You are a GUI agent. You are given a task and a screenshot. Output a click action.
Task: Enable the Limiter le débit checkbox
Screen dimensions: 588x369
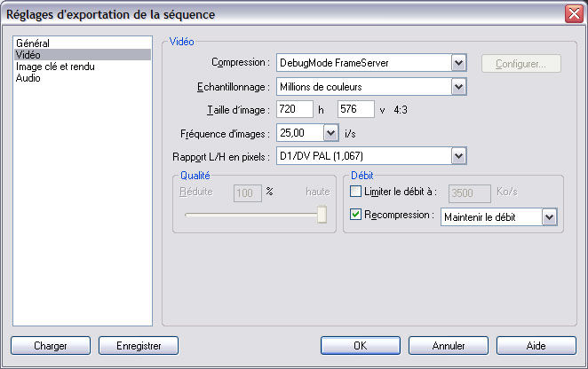pos(355,192)
